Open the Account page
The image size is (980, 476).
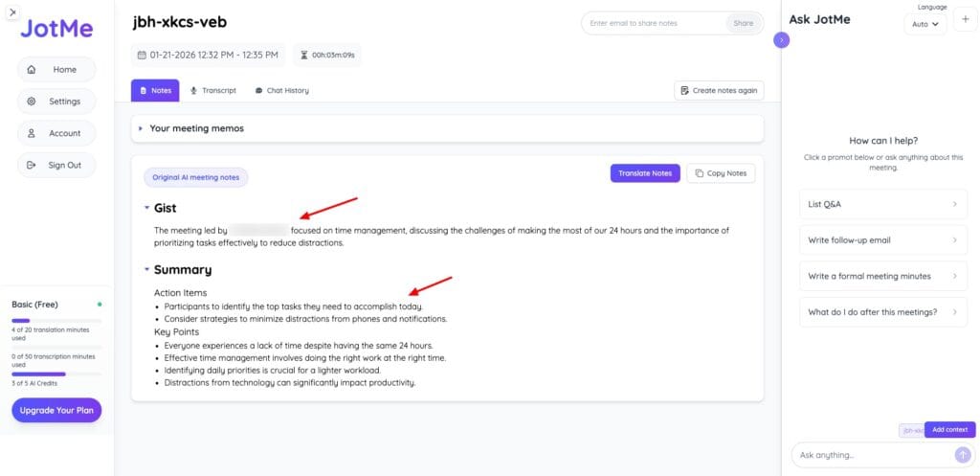(x=56, y=133)
